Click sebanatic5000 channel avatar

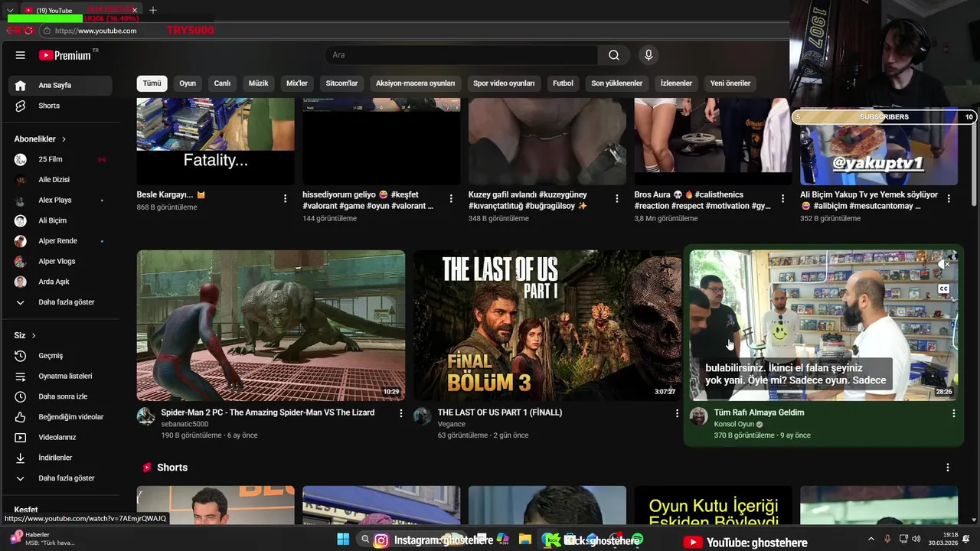(145, 416)
